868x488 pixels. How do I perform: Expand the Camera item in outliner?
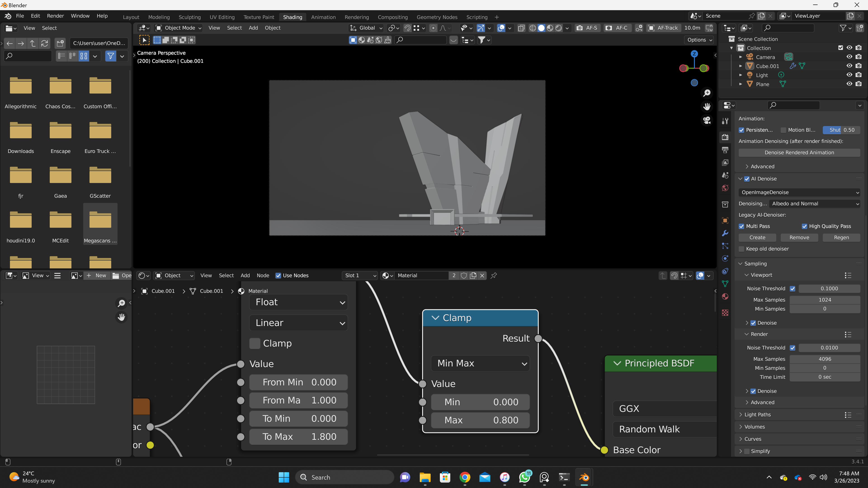(740, 57)
